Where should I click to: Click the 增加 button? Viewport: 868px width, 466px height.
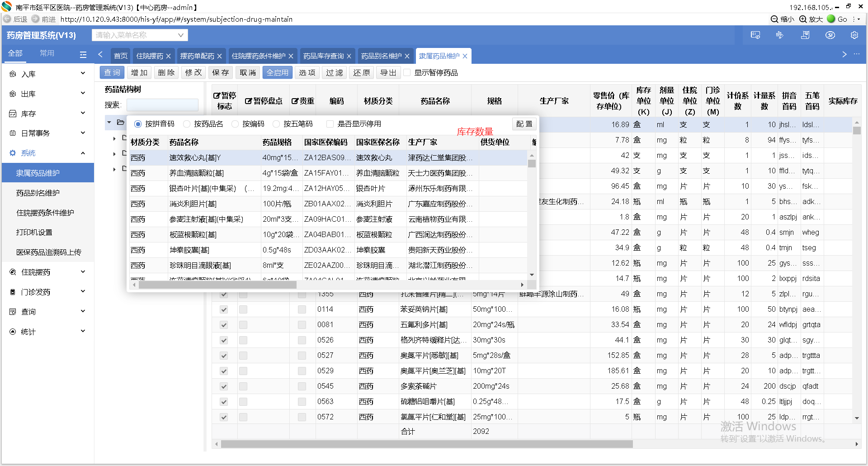pos(139,72)
